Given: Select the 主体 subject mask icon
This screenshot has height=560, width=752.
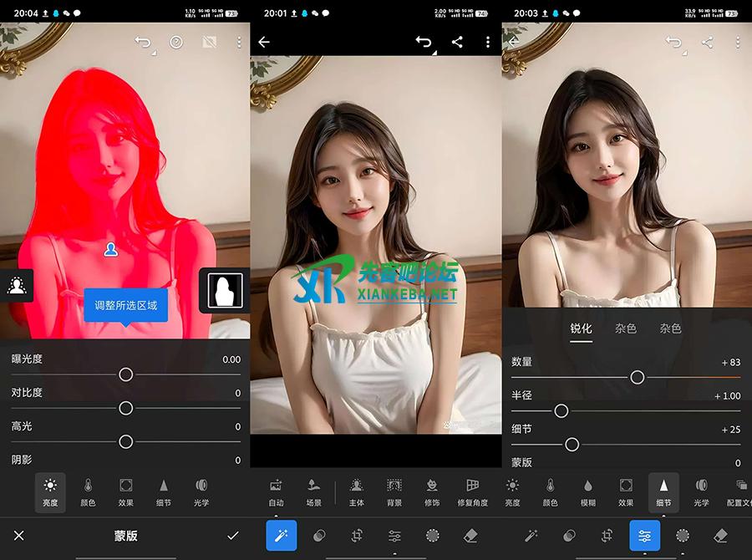Looking at the screenshot, I should click(x=356, y=491).
